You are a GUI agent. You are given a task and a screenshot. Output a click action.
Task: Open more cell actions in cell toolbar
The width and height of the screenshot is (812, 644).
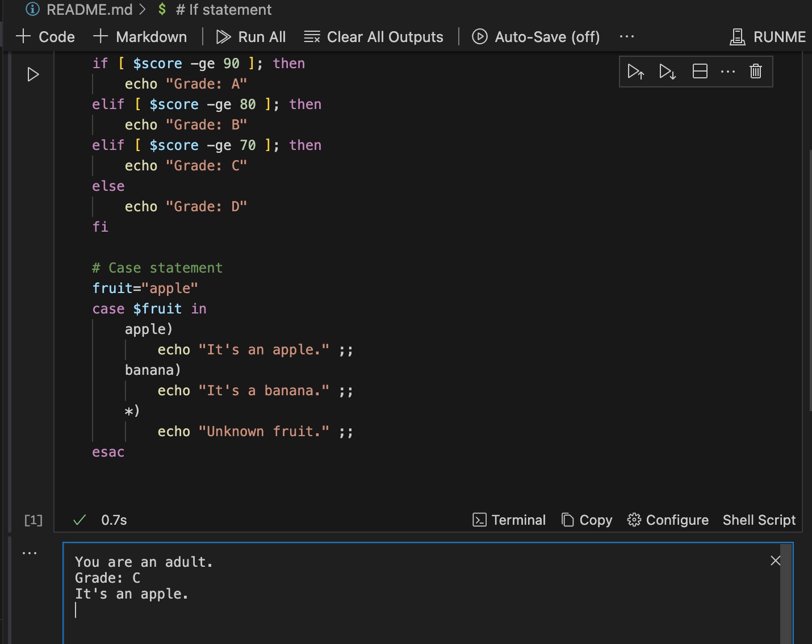pyautogui.click(x=727, y=72)
